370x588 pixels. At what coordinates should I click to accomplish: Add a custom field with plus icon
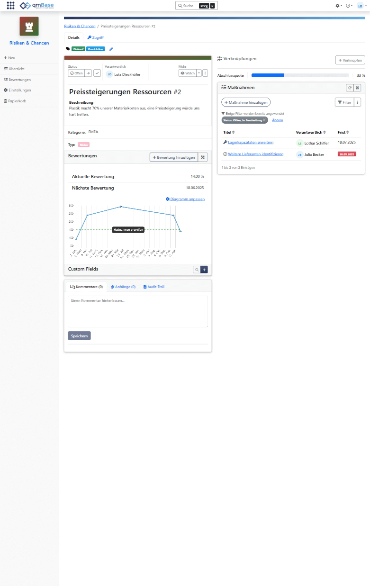pyautogui.click(x=204, y=270)
